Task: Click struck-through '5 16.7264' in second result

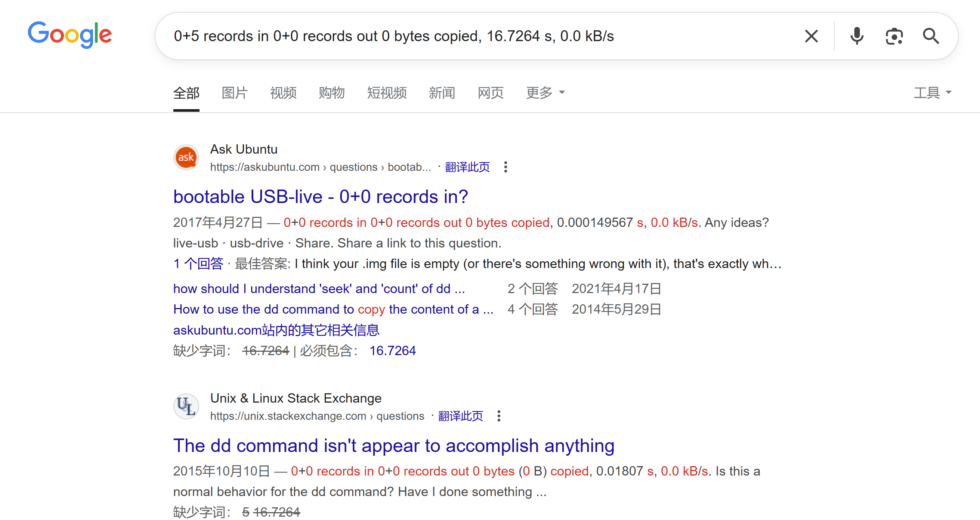Action: (x=271, y=512)
